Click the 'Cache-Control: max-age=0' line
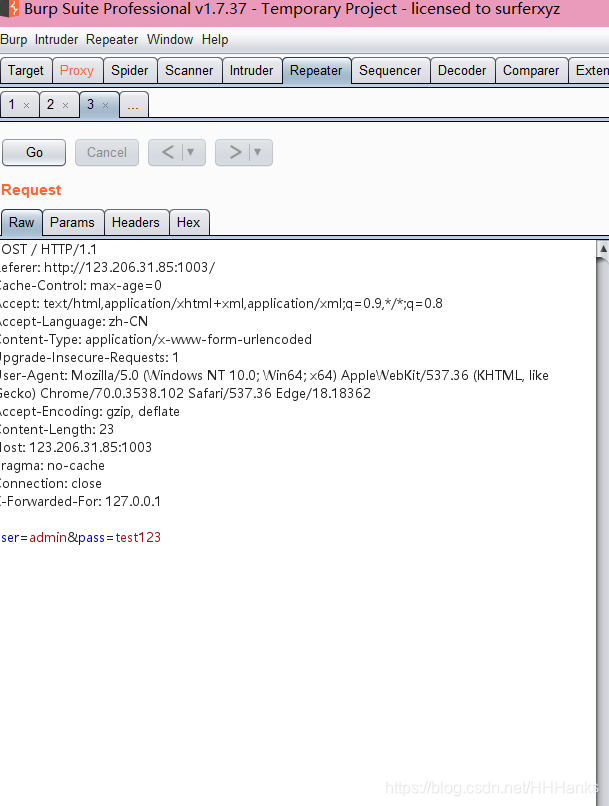This screenshot has height=806, width=609. (x=81, y=285)
